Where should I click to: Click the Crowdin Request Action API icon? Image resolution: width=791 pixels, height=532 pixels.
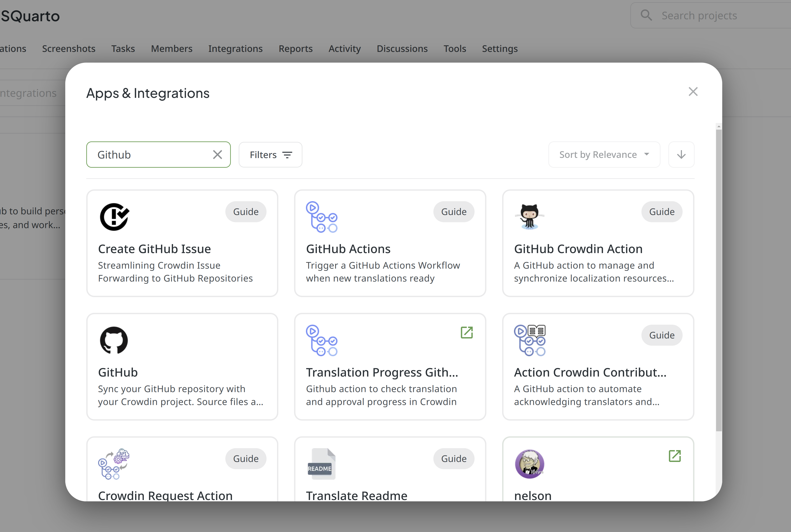point(114,464)
